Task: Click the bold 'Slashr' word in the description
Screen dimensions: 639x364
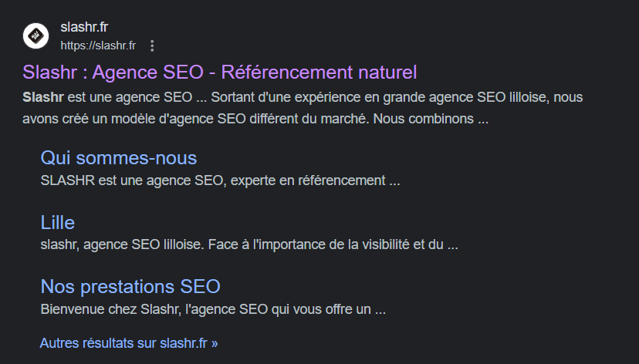Action: pos(39,98)
